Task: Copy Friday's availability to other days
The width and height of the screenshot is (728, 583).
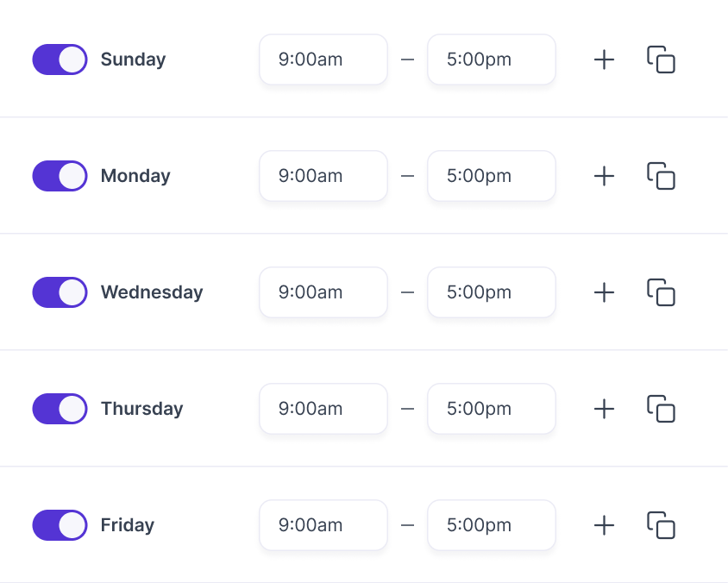Action: point(661,525)
